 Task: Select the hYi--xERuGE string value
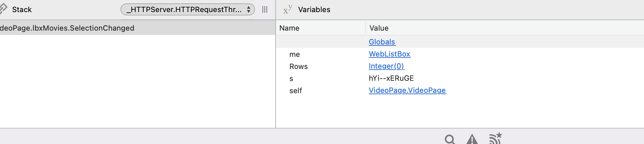[x=391, y=78]
